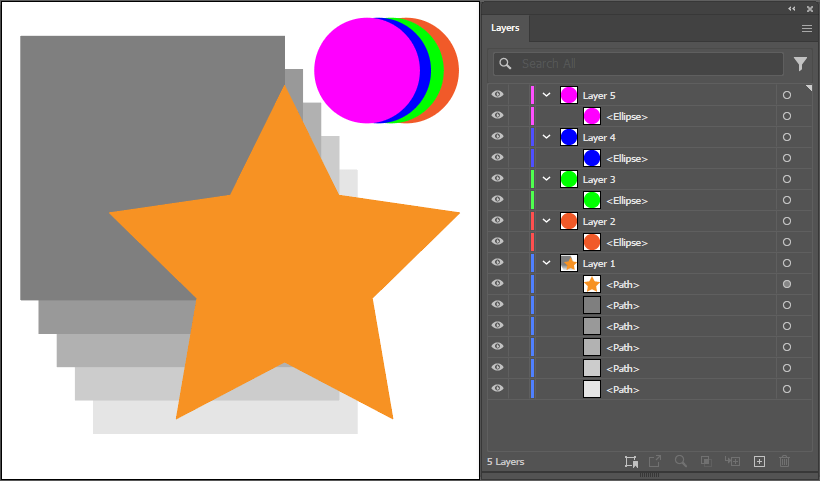
Task: Click the blue circle thumbnail of Layer 4
Action: (x=569, y=137)
